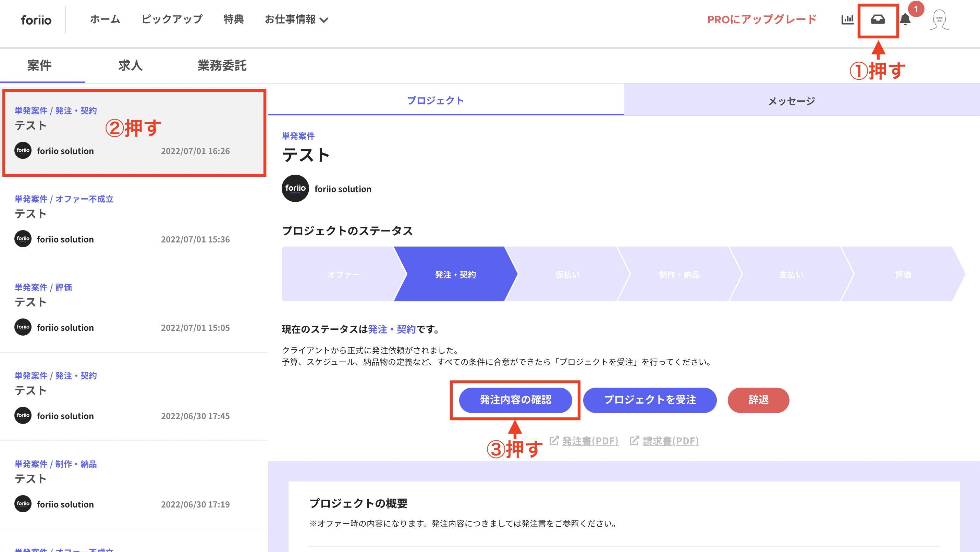Image resolution: width=980 pixels, height=552 pixels.
Task: Switch to the 案件 tab
Action: (39, 65)
